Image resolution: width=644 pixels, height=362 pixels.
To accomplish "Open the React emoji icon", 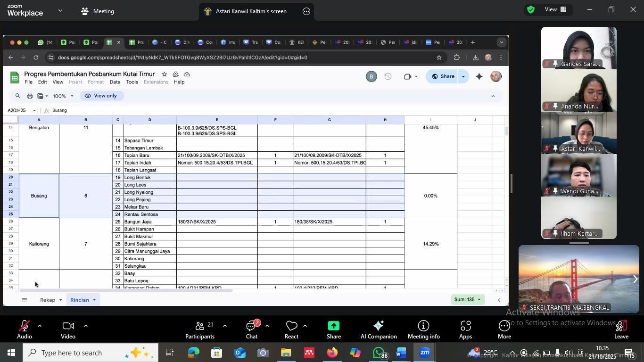I will tap(291, 329).
